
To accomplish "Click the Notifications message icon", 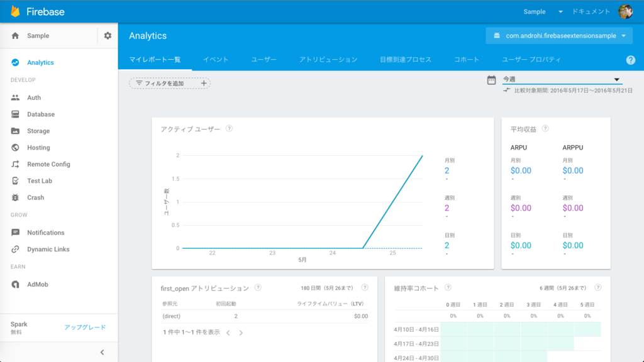I will tap(15, 233).
